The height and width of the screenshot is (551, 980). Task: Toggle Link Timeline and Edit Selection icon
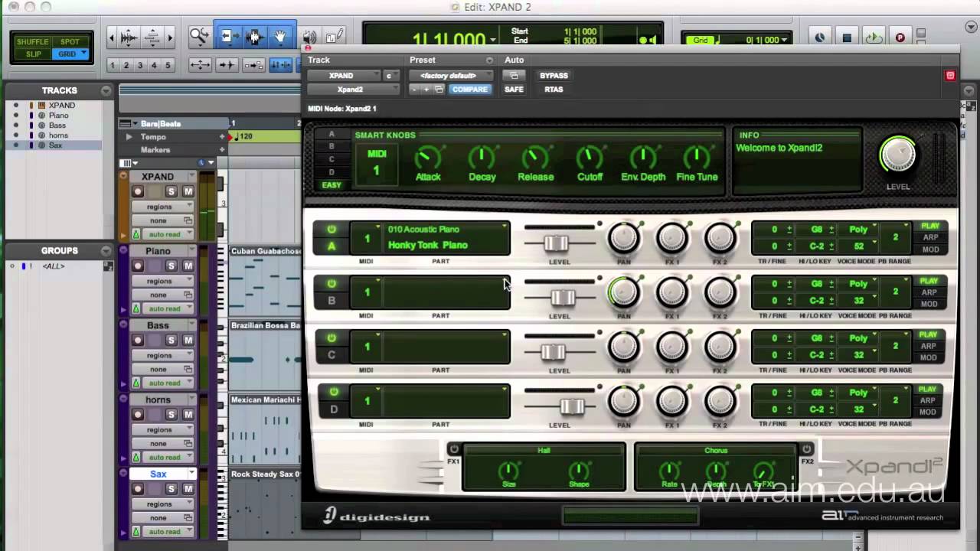point(280,65)
